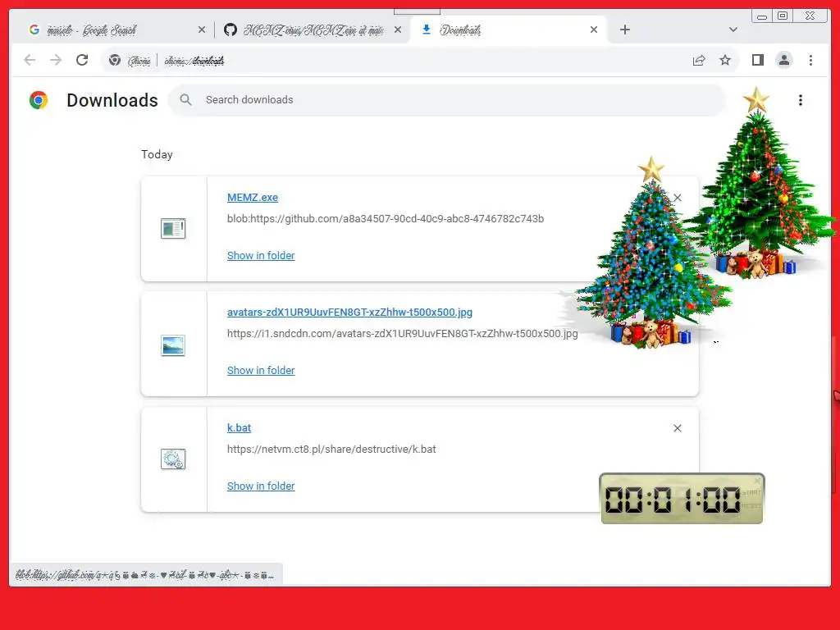The image size is (840, 630).
Task: Click the 00:01:00 countdown timer display
Action: tap(673, 500)
